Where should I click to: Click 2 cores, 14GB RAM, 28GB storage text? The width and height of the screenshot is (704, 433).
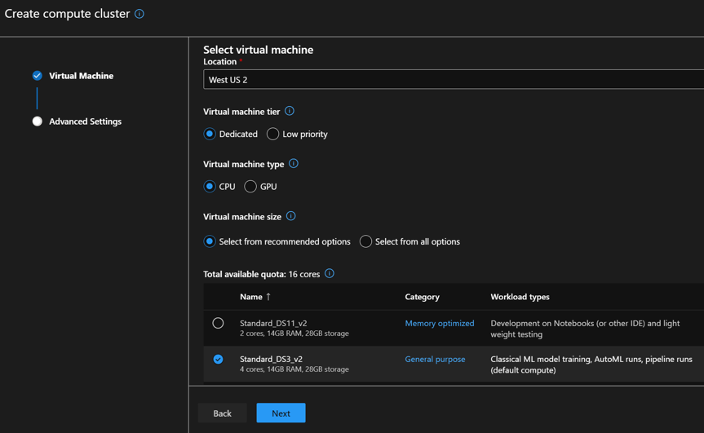click(295, 333)
